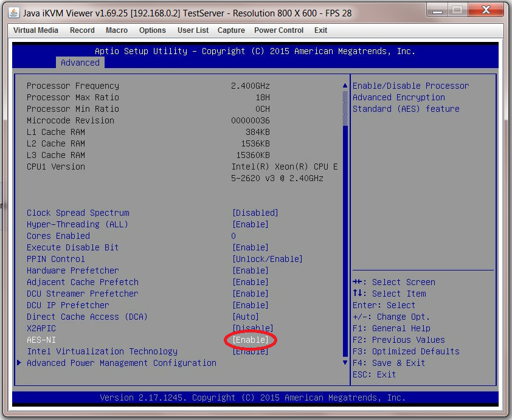Disable the Execute Disable Bit option
The height and width of the screenshot is (420, 512).
(x=250, y=247)
